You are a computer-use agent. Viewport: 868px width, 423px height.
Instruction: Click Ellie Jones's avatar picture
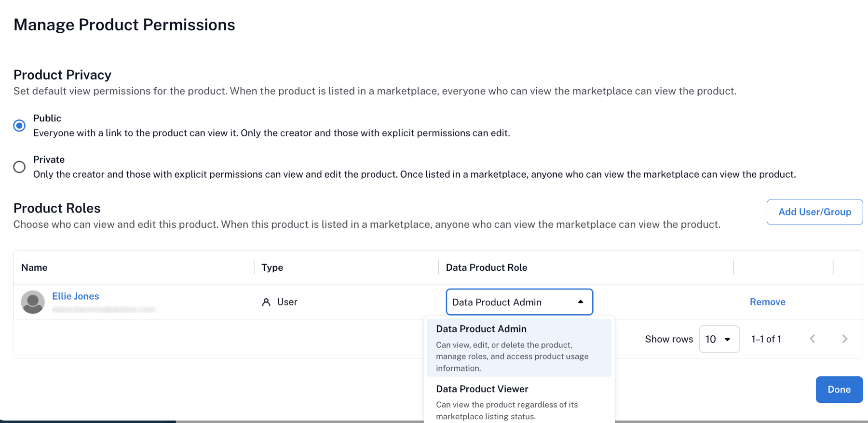coord(33,302)
